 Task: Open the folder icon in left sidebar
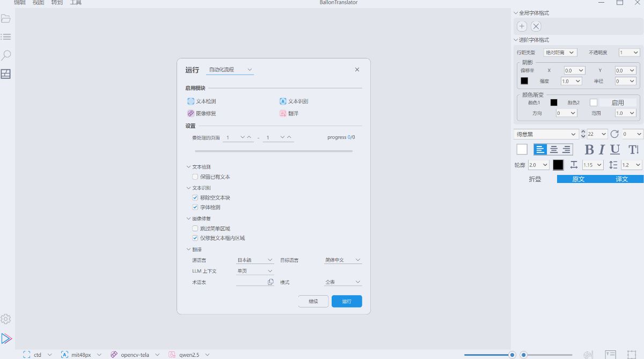(x=6, y=19)
